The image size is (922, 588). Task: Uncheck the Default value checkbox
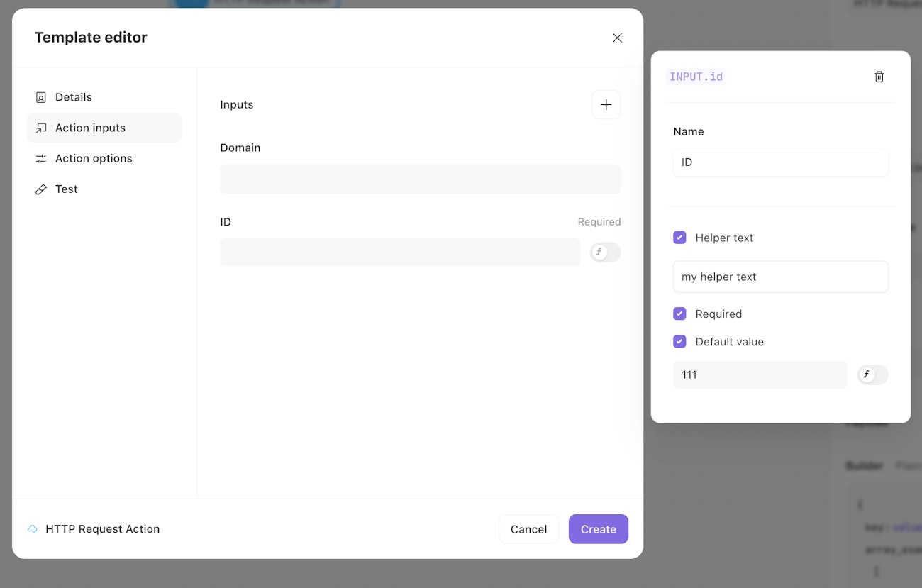pyautogui.click(x=679, y=341)
